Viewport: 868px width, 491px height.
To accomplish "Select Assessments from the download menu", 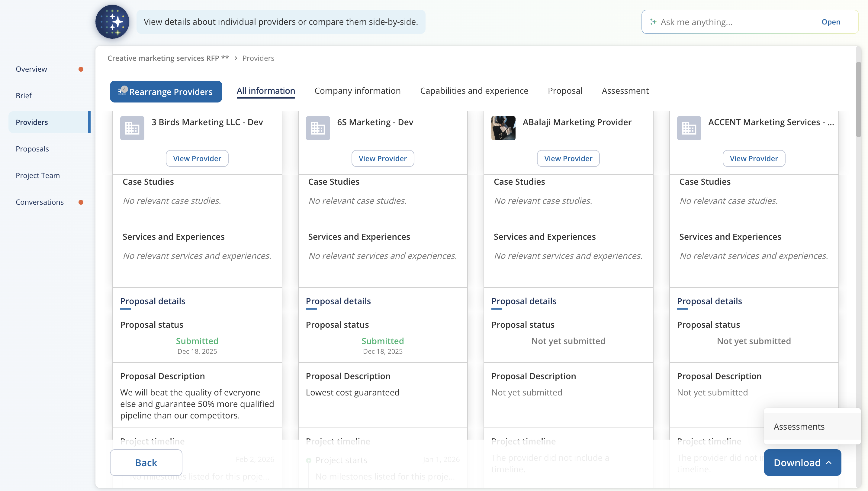I will click(x=799, y=427).
